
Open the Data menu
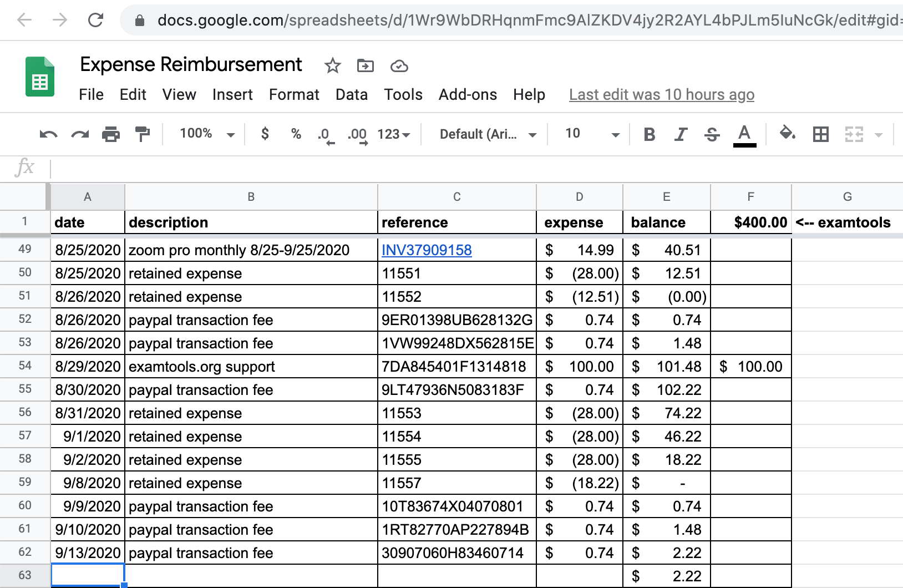pyautogui.click(x=351, y=94)
